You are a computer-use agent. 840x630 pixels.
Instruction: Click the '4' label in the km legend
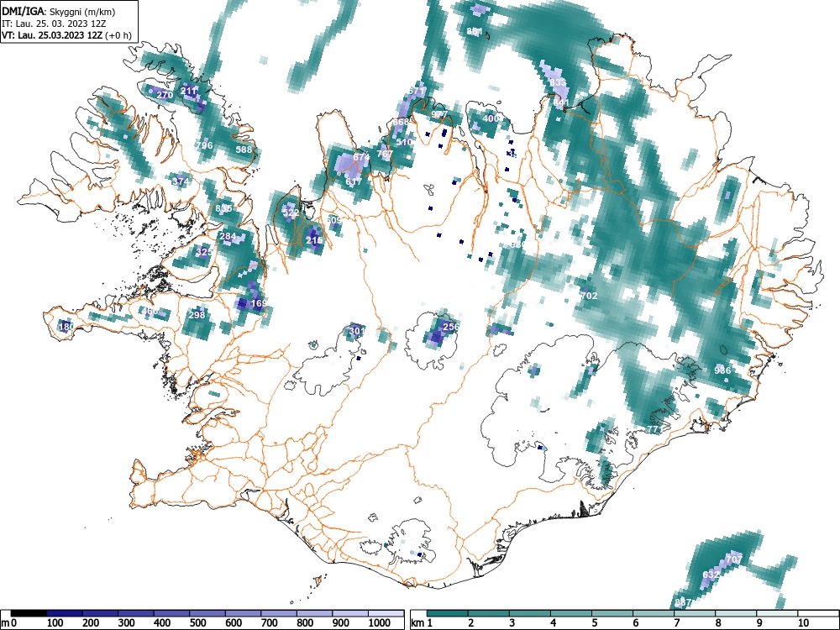click(x=554, y=623)
